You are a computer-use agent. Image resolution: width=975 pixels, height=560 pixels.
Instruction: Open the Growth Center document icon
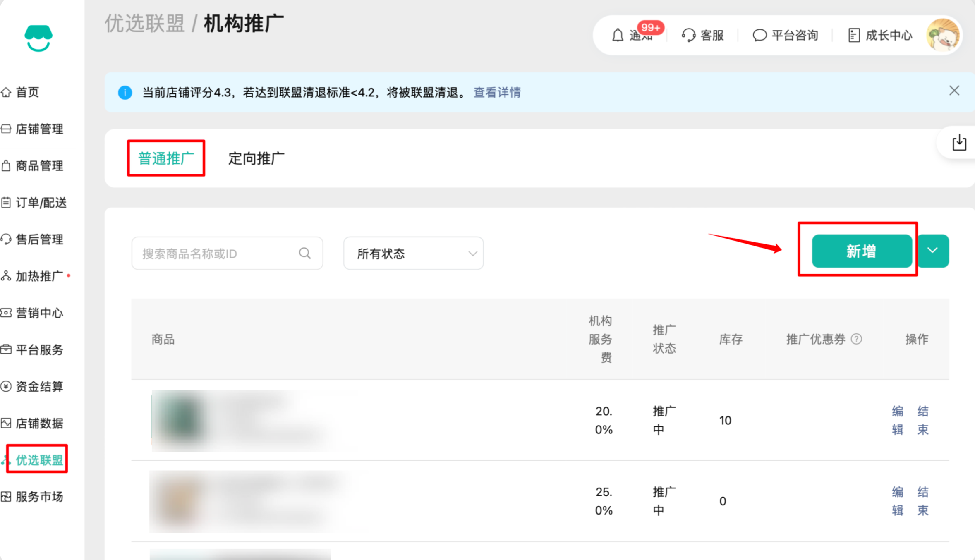click(x=854, y=36)
